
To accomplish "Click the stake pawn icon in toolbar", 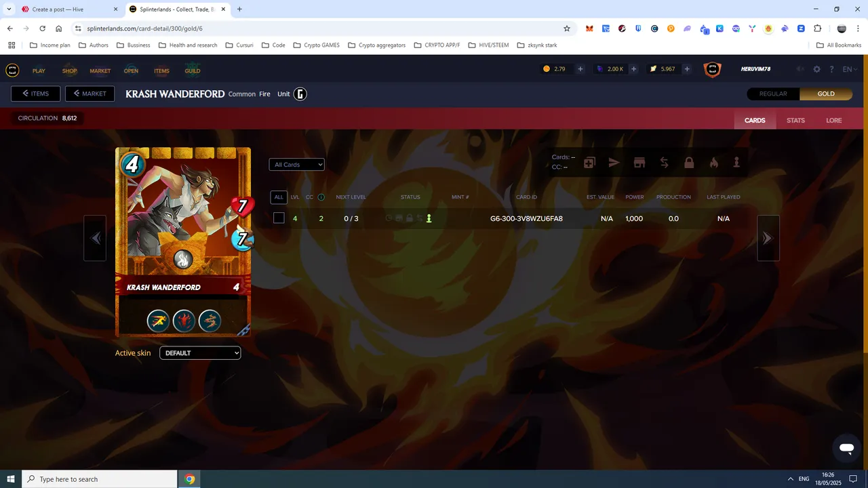I will click(736, 163).
